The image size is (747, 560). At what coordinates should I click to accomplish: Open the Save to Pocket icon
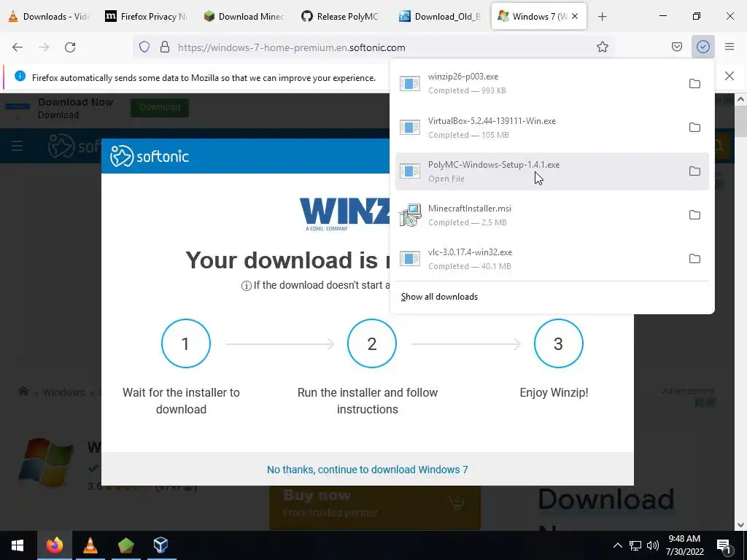coord(676,47)
